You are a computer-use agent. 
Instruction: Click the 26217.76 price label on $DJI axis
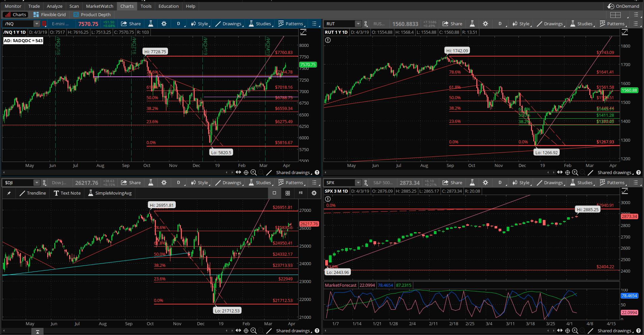(309, 224)
